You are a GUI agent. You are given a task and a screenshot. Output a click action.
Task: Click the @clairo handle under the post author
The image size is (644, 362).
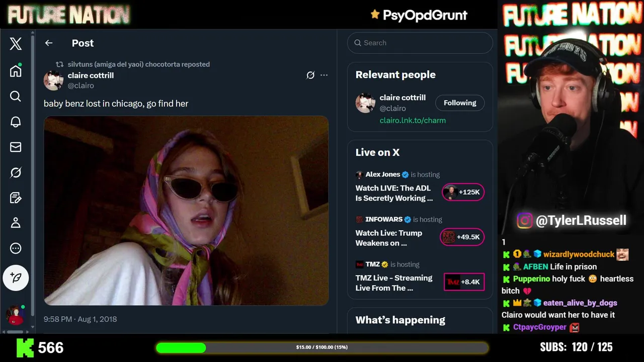point(81,85)
